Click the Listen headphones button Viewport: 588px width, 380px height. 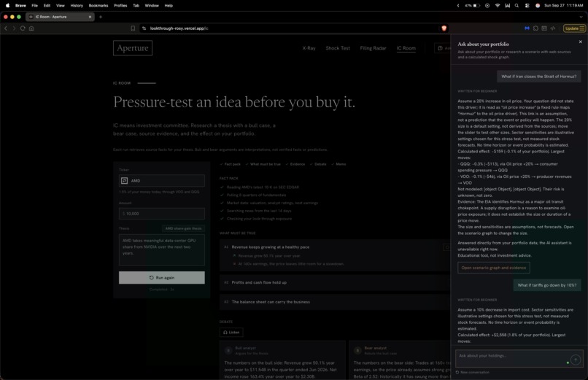tap(231, 333)
